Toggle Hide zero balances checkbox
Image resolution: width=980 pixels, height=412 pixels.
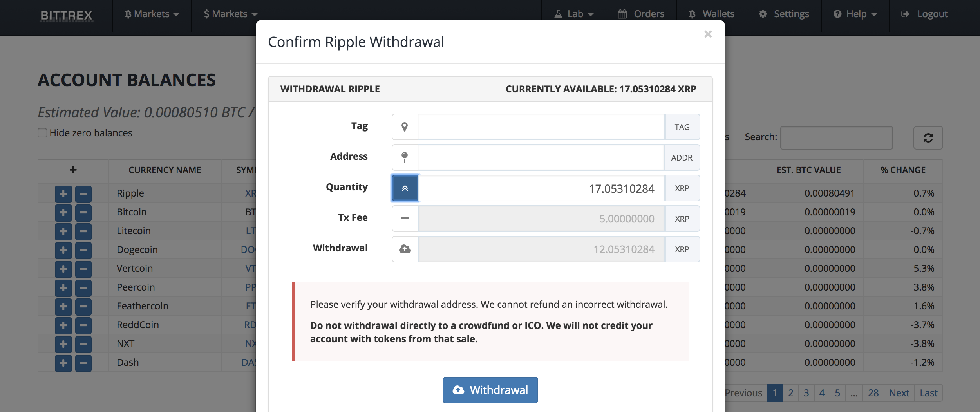pos(42,133)
